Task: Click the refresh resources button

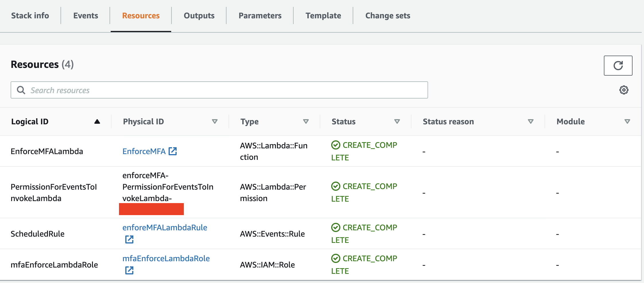Action: click(618, 66)
